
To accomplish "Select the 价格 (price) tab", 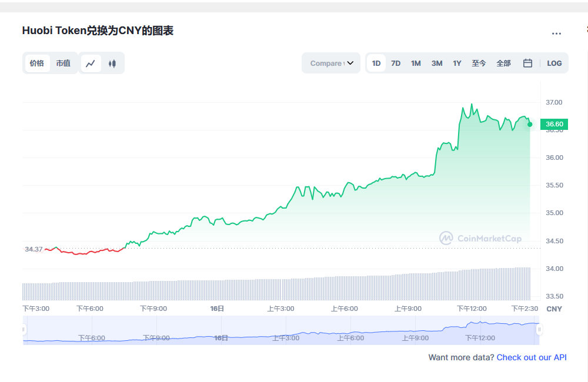I will pos(36,63).
